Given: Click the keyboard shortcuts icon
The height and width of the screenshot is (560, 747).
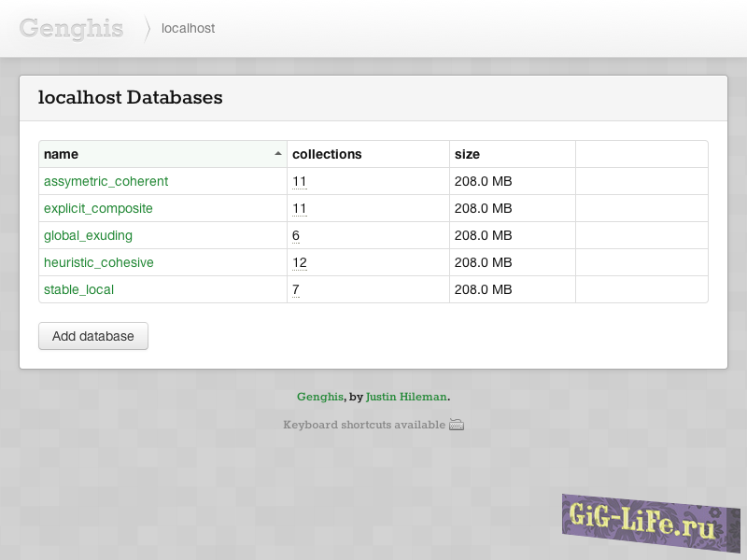Looking at the screenshot, I should point(457,425).
